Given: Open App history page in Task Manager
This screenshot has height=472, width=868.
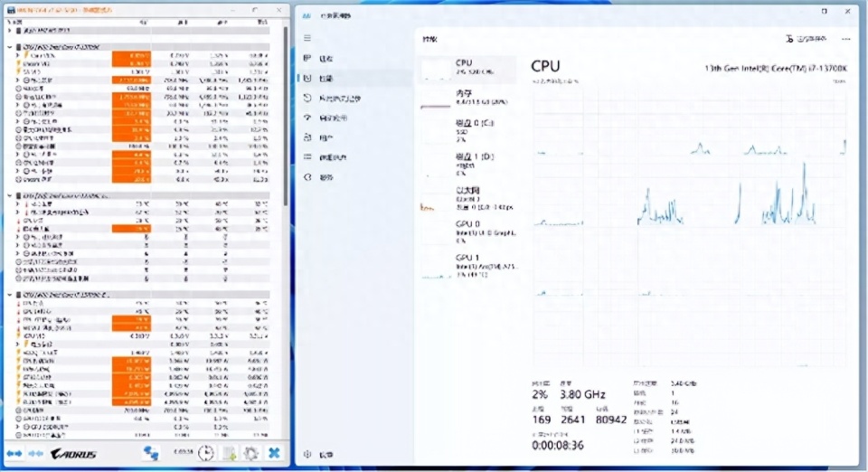Looking at the screenshot, I should click(354, 98).
